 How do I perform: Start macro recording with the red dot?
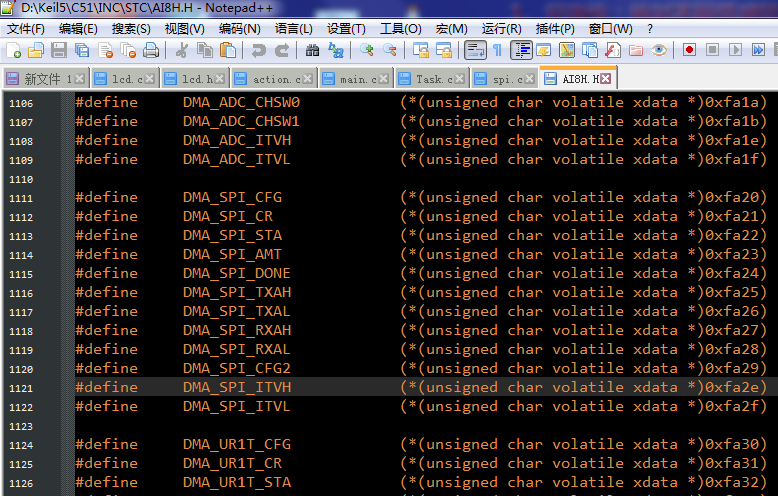689,50
